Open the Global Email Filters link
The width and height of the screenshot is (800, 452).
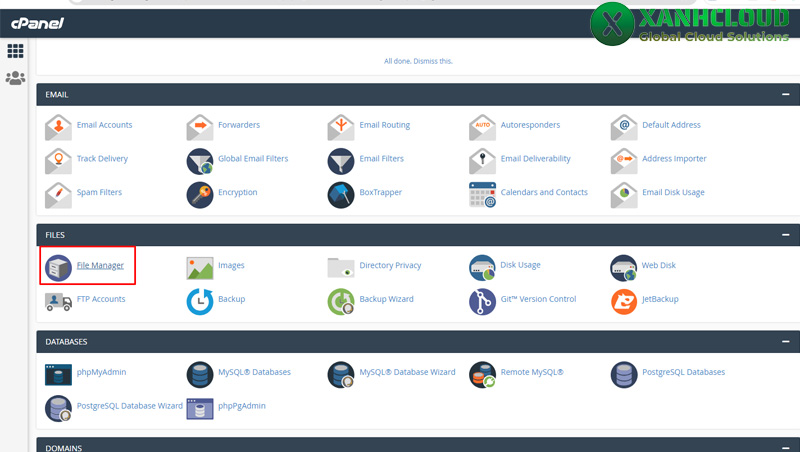click(x=253, y=159)
